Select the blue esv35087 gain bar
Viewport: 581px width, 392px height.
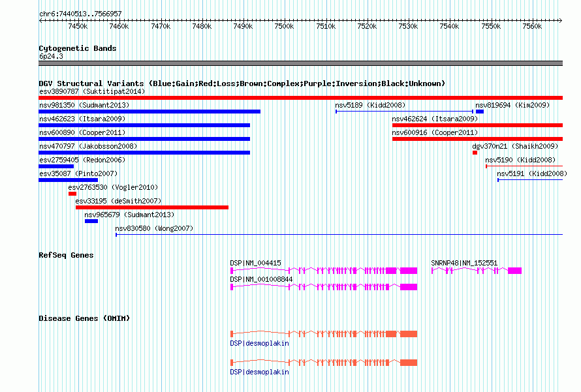pos(68,180)
